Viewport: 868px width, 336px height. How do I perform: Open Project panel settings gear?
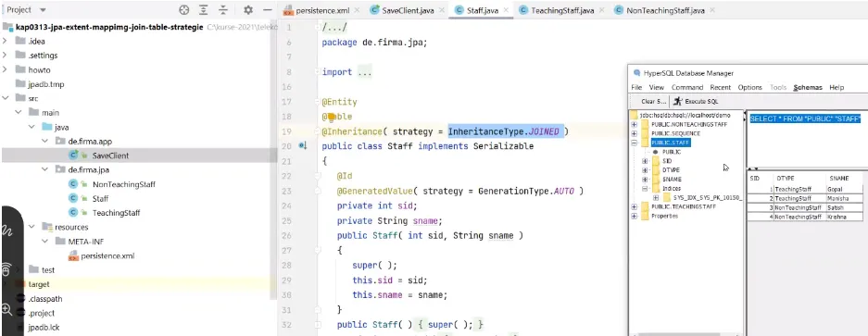(248, 10)
